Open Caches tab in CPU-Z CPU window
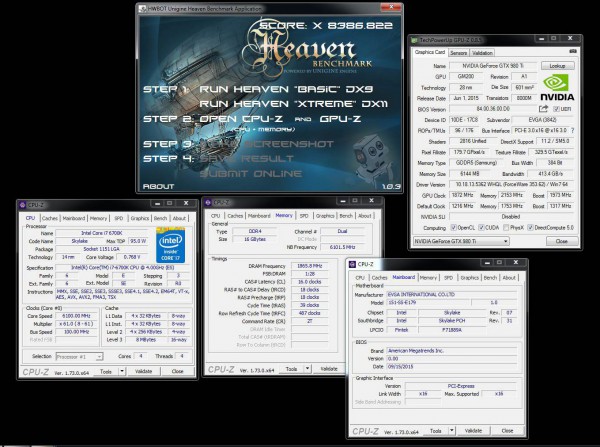600x447 pixels. (50, 218)
